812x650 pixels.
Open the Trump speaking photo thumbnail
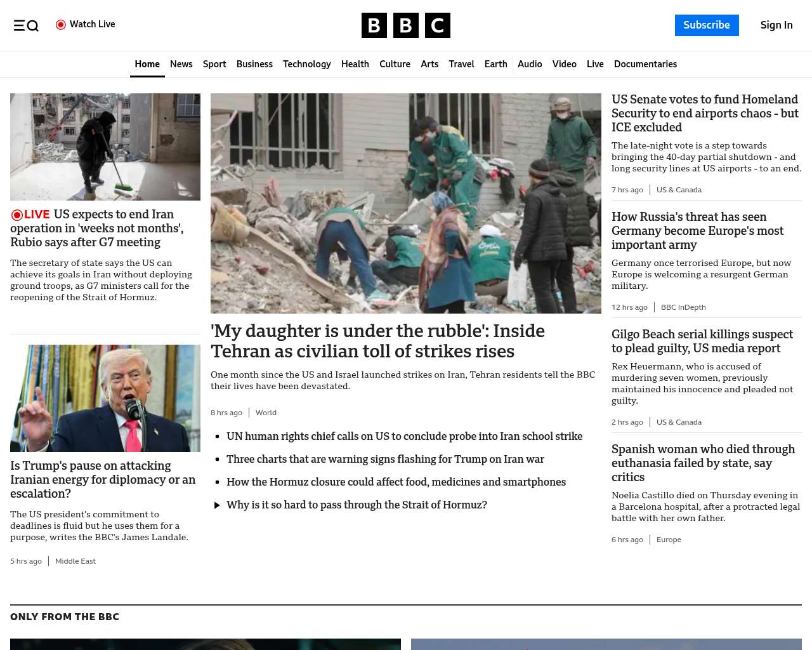point(105,398)
